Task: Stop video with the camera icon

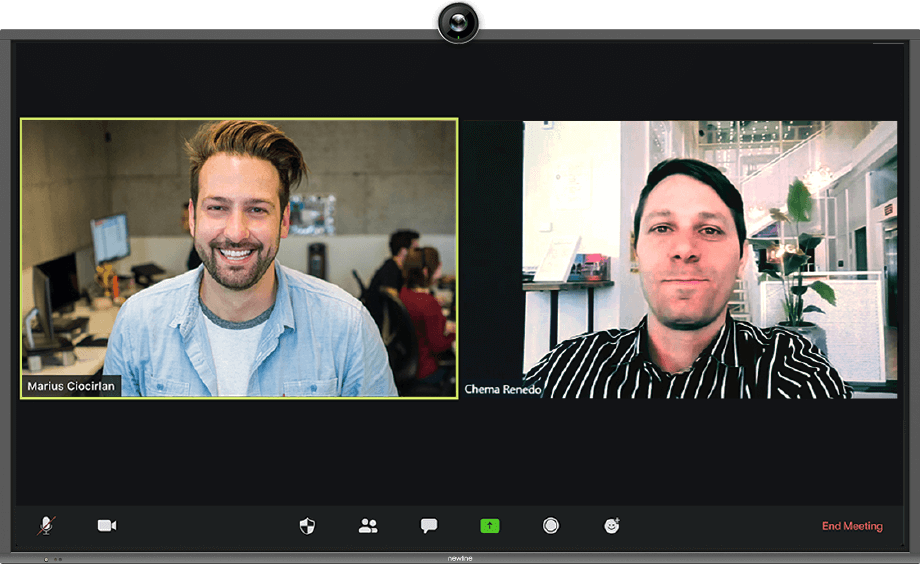Action: click(x=107, y=525)
